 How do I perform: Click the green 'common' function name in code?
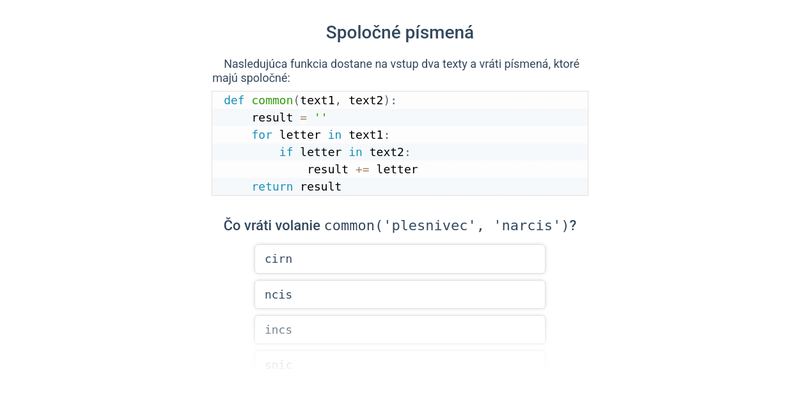pos(272,100)
